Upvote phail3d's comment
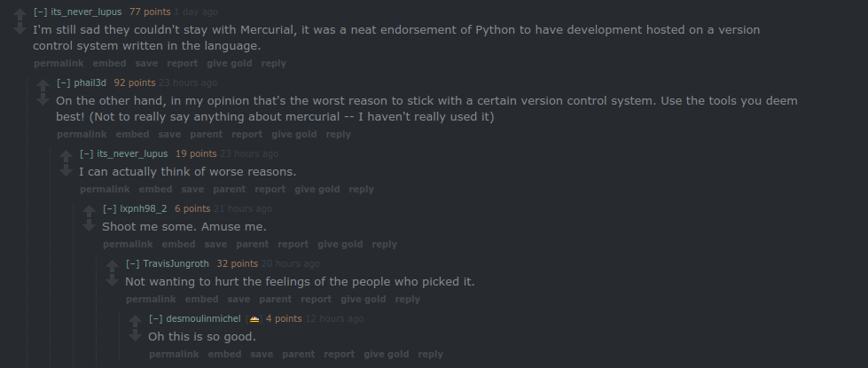 43,84
